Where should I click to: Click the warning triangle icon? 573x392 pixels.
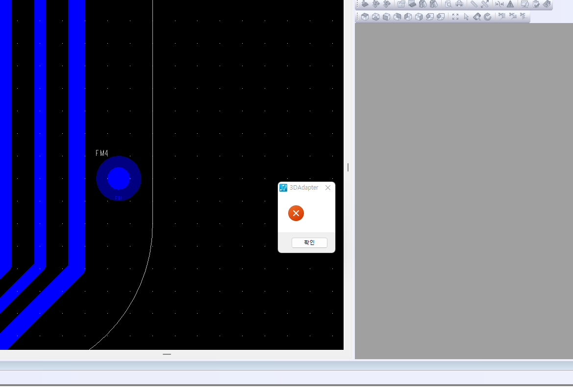[510, 4]
